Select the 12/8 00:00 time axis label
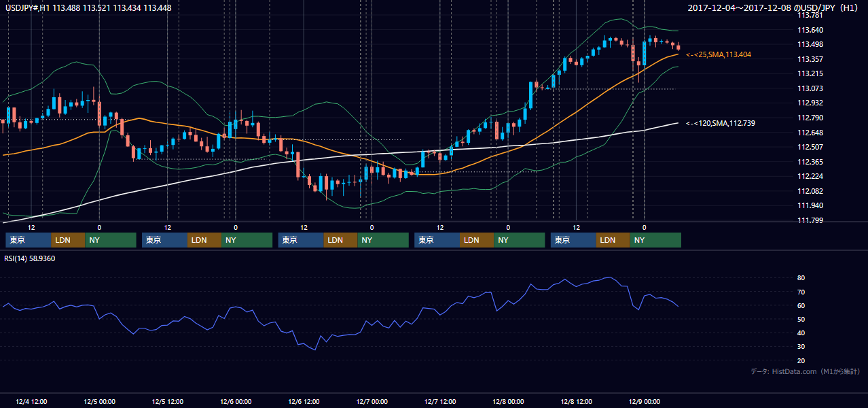 (508, 401)
